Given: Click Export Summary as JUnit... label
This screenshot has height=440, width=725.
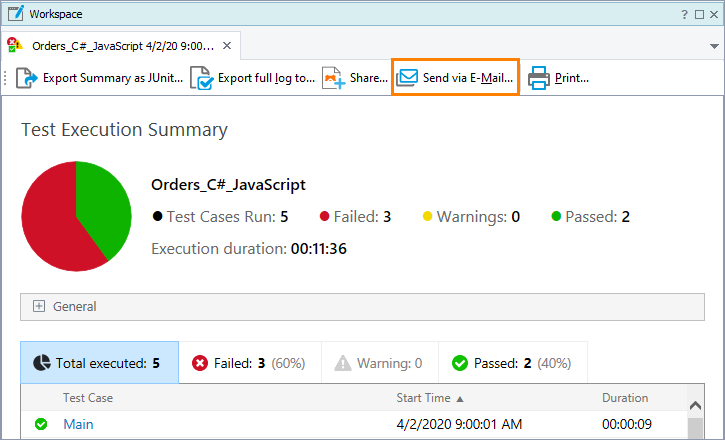Looking at the screenshot, I should (x=113, y=78).
